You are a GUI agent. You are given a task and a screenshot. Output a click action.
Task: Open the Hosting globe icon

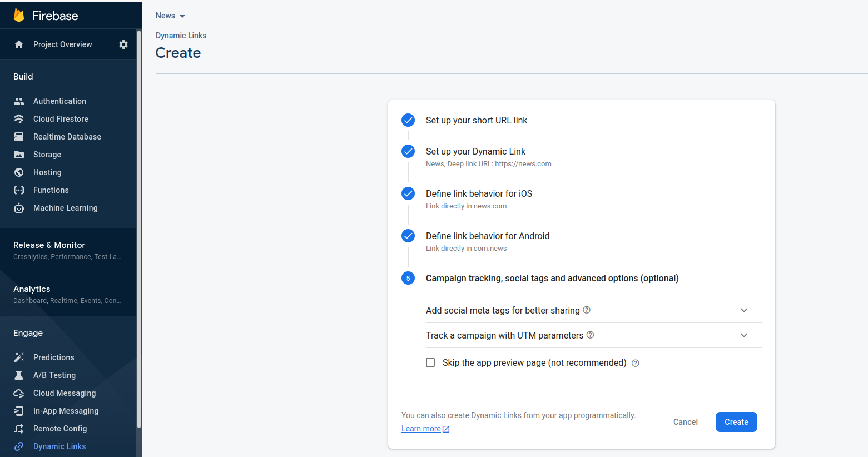coord(19,172)
